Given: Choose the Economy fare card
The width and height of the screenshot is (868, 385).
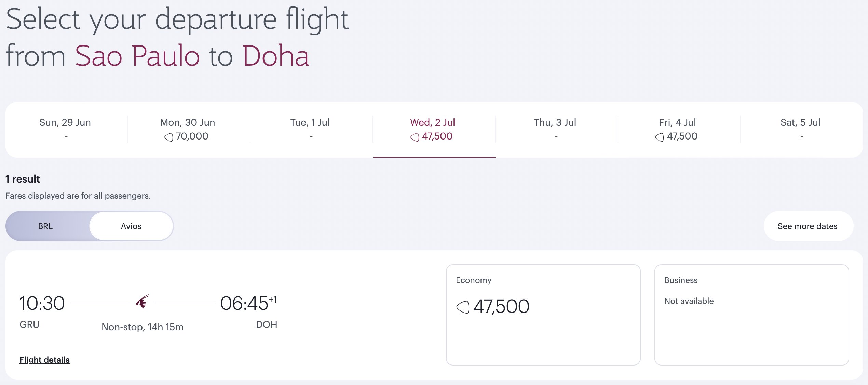Looking at the screenshot, I should click(x=543, y=315).
